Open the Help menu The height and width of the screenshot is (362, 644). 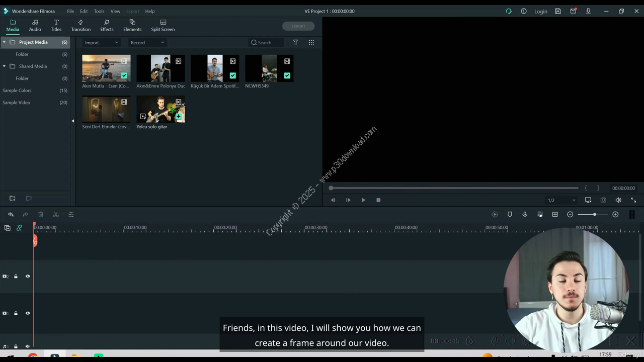pos(150,11)
